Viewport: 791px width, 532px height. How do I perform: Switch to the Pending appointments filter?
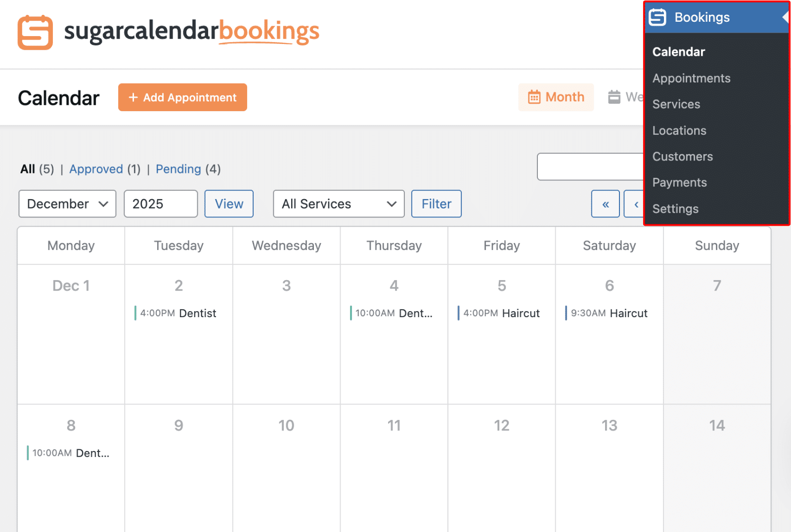(178, 169)
